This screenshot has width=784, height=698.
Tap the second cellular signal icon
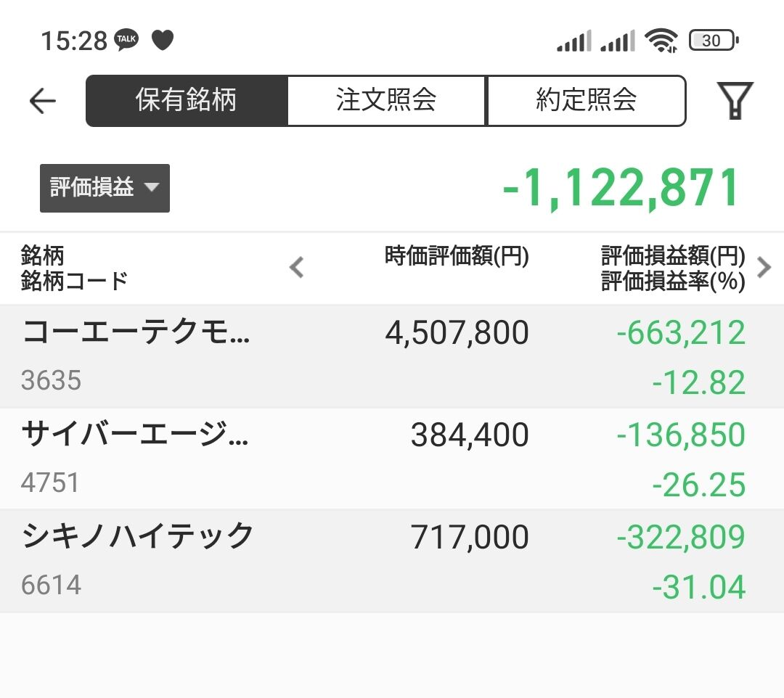618,41
